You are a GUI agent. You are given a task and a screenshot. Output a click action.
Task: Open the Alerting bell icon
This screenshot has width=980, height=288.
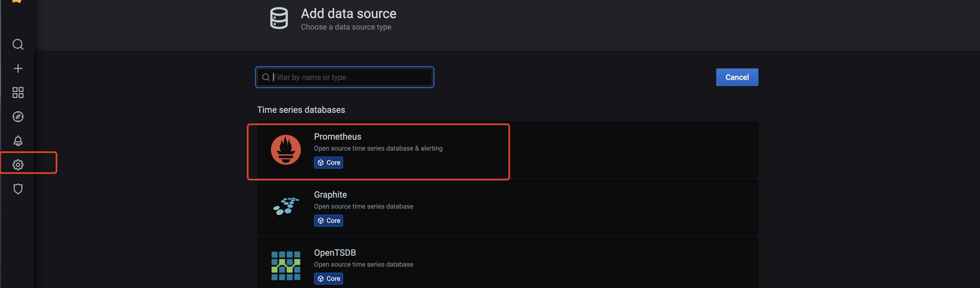[18, 141]
